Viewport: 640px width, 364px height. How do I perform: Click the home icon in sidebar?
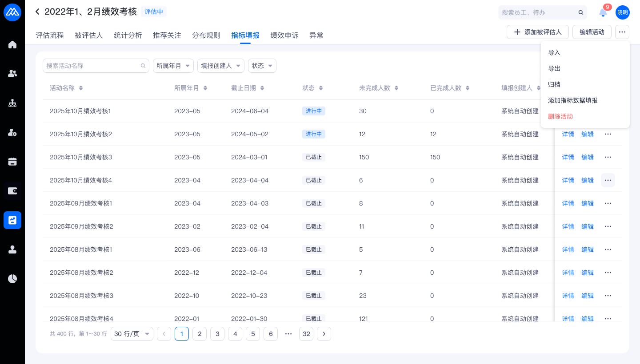pos(12,44)
